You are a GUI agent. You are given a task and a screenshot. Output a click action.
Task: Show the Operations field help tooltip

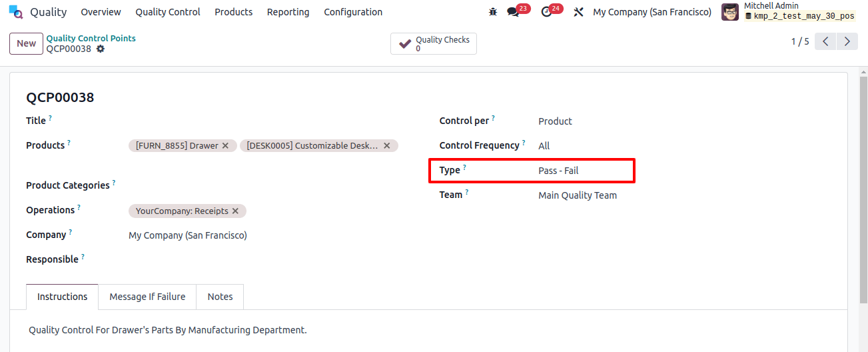tap(79, 207)
